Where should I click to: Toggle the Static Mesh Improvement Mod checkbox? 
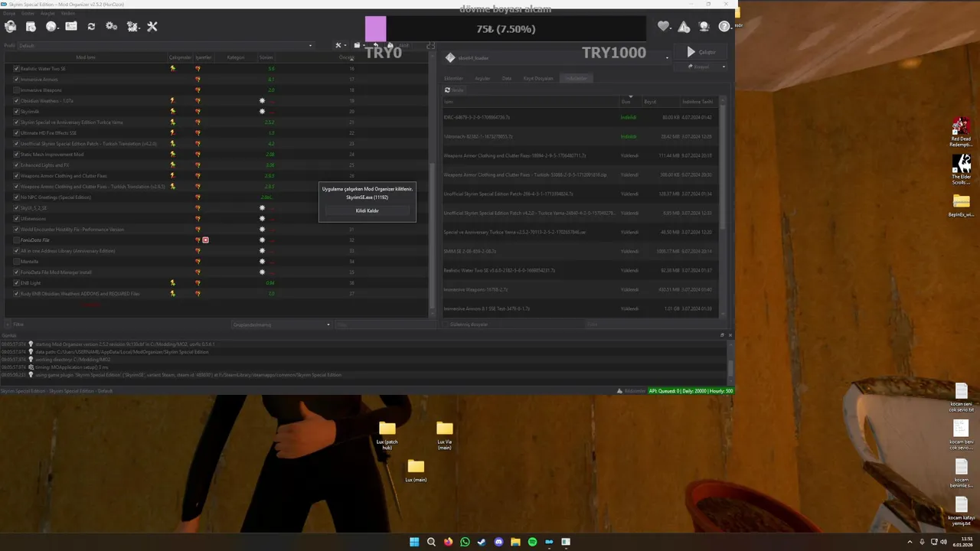[16, 155]
